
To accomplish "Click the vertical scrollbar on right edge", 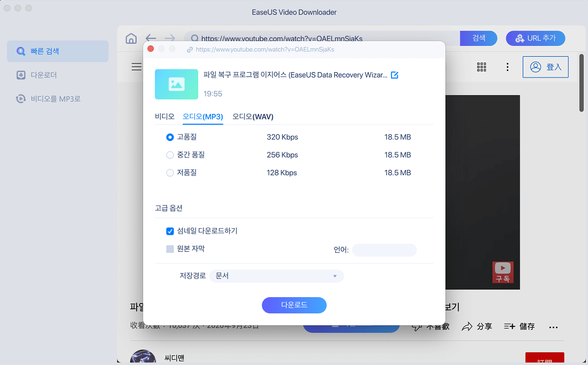I will pos(582,83).
